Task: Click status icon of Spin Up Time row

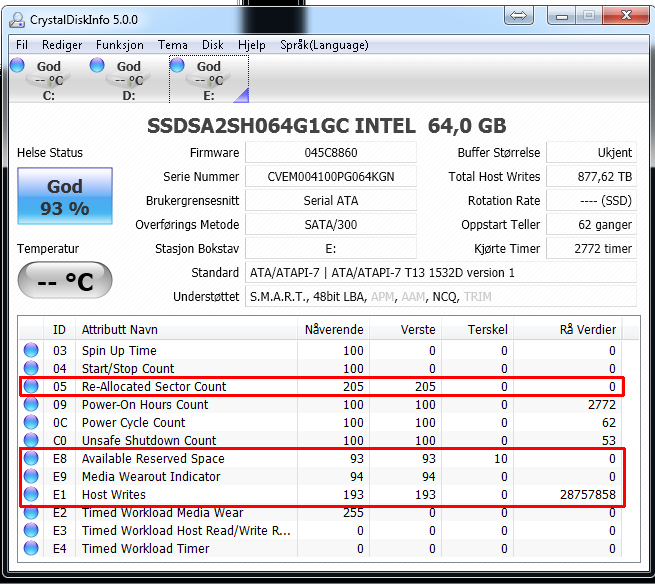Action: click(31, 350)
